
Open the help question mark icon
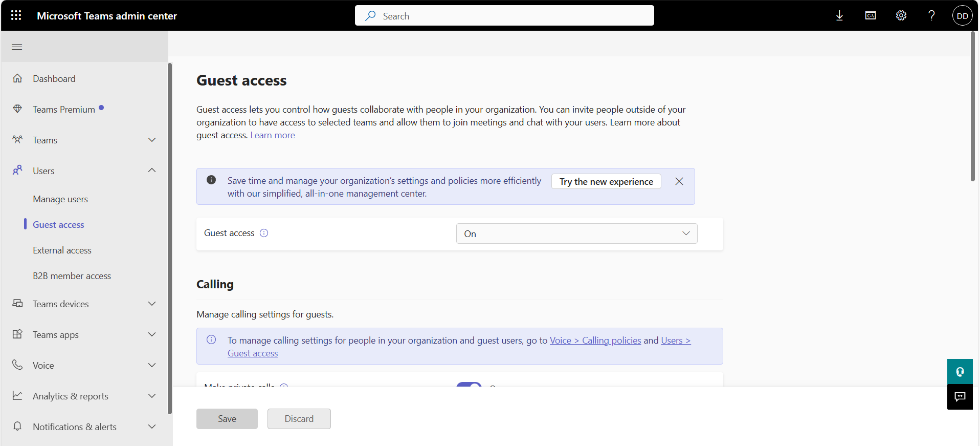tap(931, 15)
